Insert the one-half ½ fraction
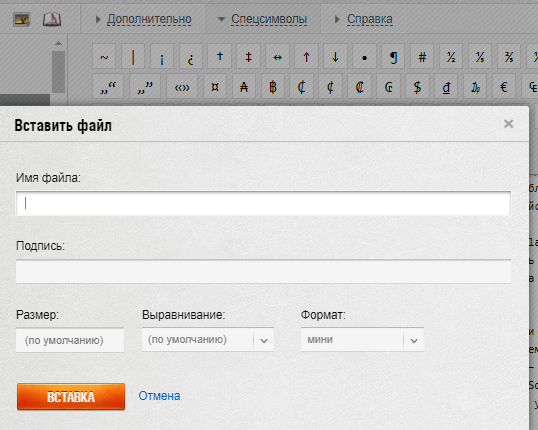This screenshot has height=430, width=538. [451, 57]
